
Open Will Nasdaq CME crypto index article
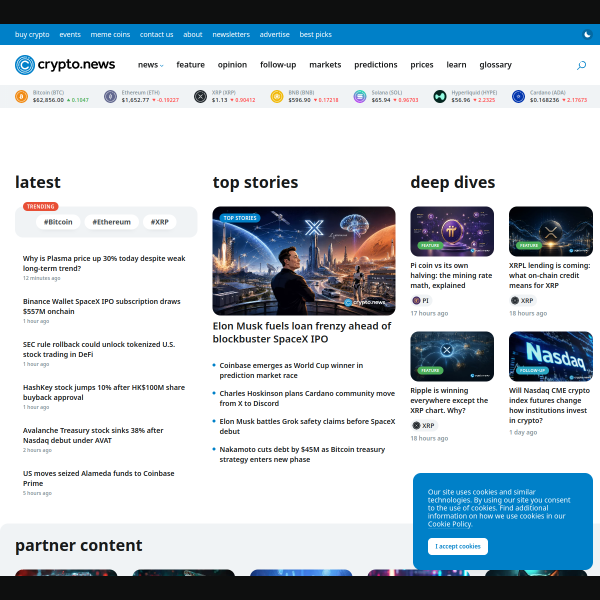point(549,405)
